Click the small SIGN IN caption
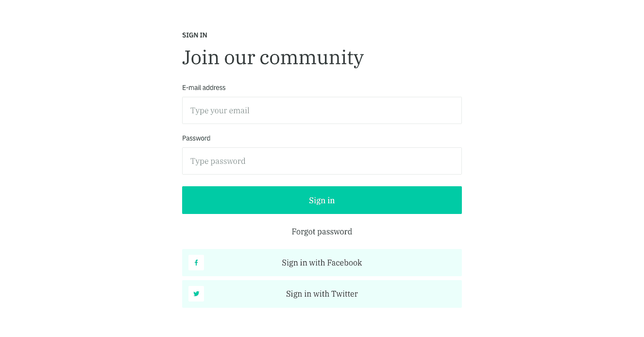Viewport: 644px width, 337px height. click(x=195, y=35)
